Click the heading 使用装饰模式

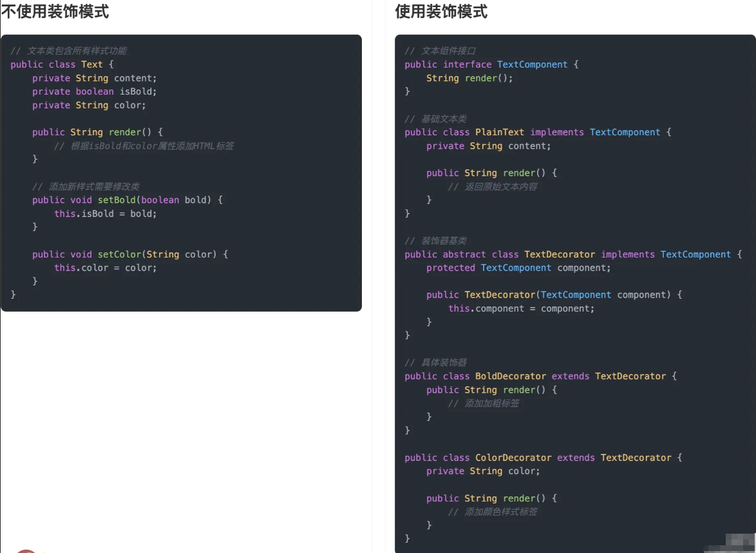point(441,11)
